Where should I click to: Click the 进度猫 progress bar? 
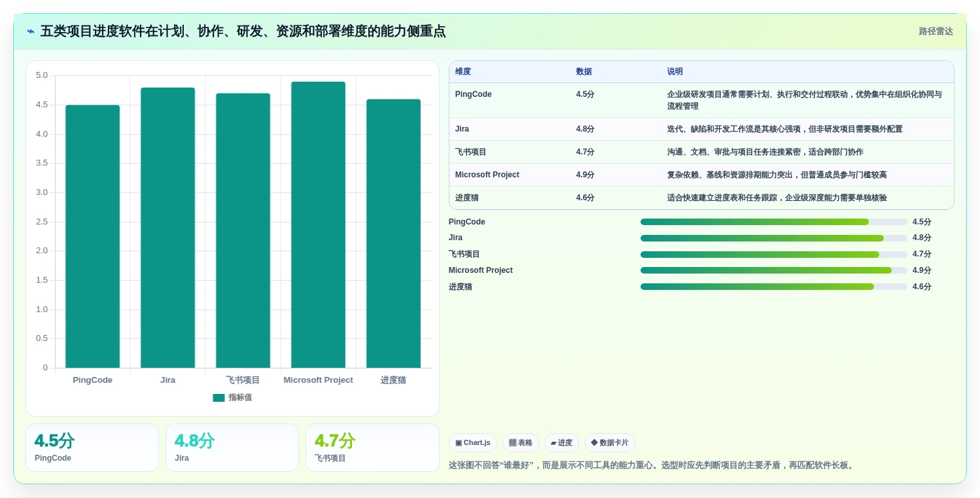pos(774,287)
